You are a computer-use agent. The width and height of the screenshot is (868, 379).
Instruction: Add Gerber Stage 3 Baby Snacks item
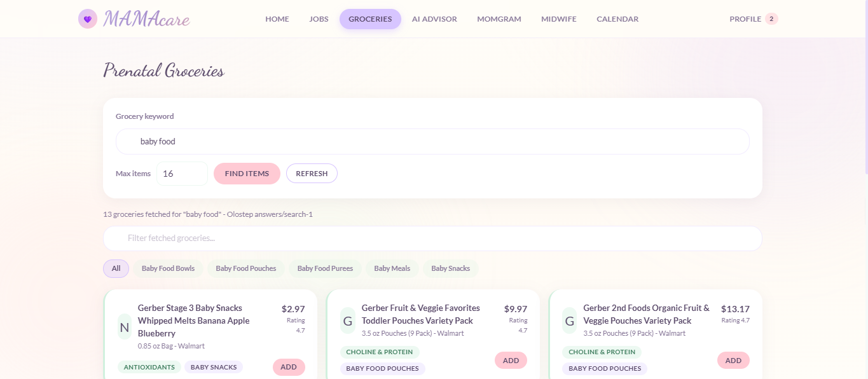click(x=289, y=367)
